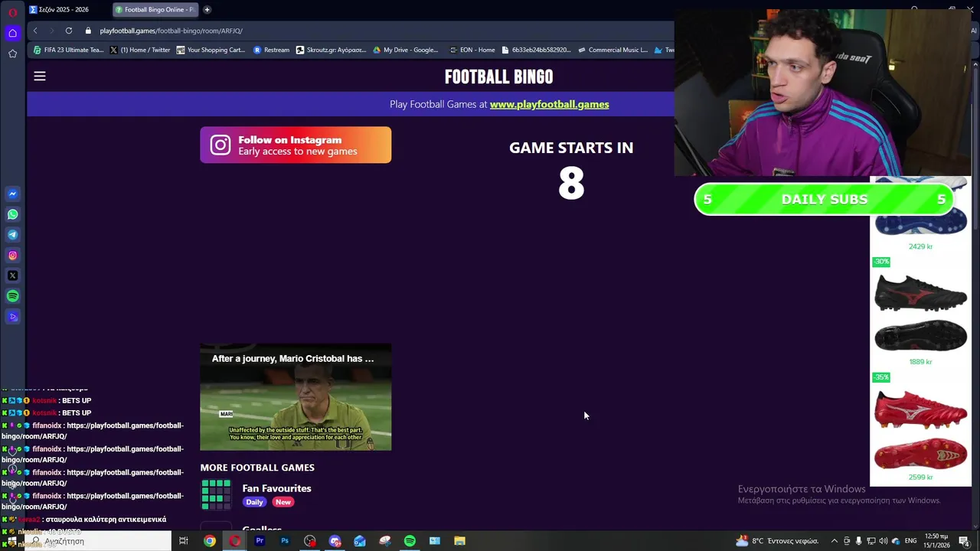This screenshot has width=980, height=551.
Task: Click the Windows search box Αναζήτηση
Action: pyautogui.click(x=98, y=541)
